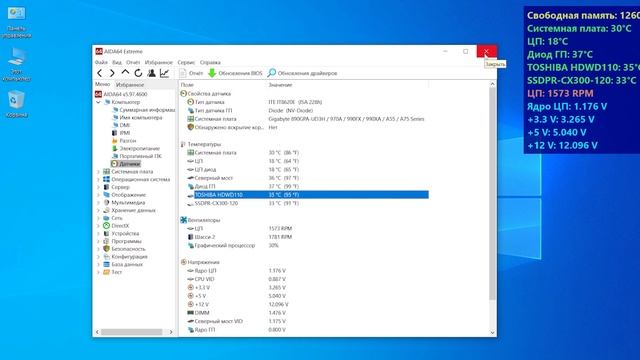
Task: Open the Разгон tree entry
Action: [124, 141]
